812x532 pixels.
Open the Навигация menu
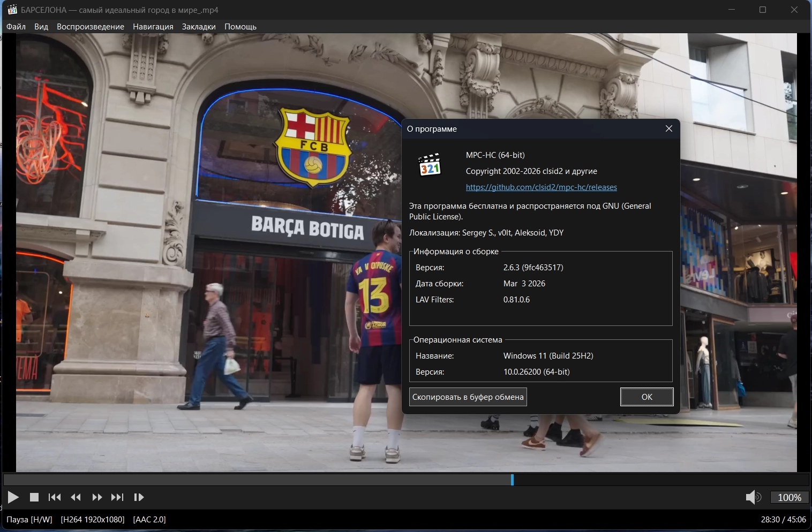[153, 26]
